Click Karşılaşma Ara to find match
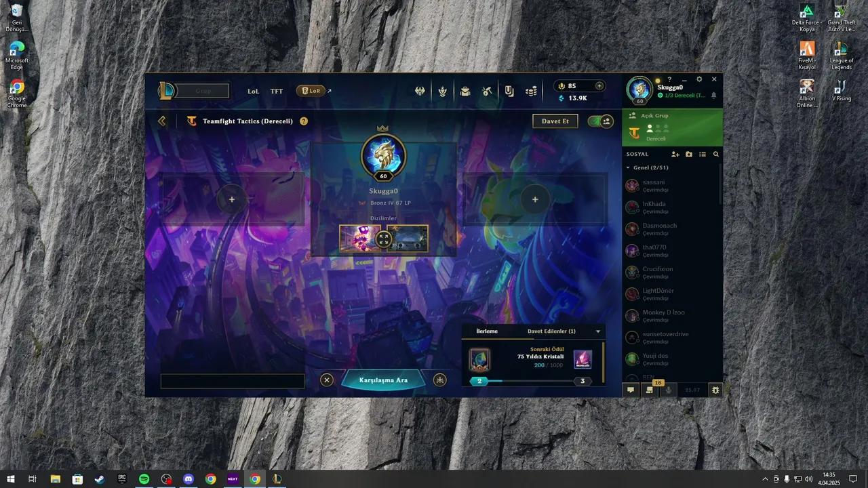 [384, 380]
